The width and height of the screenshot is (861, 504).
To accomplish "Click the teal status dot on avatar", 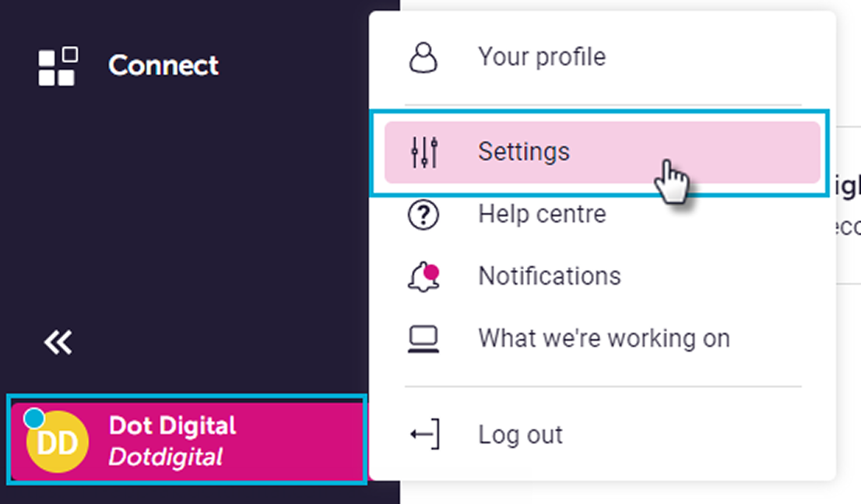I will click(x=33, y=418).
